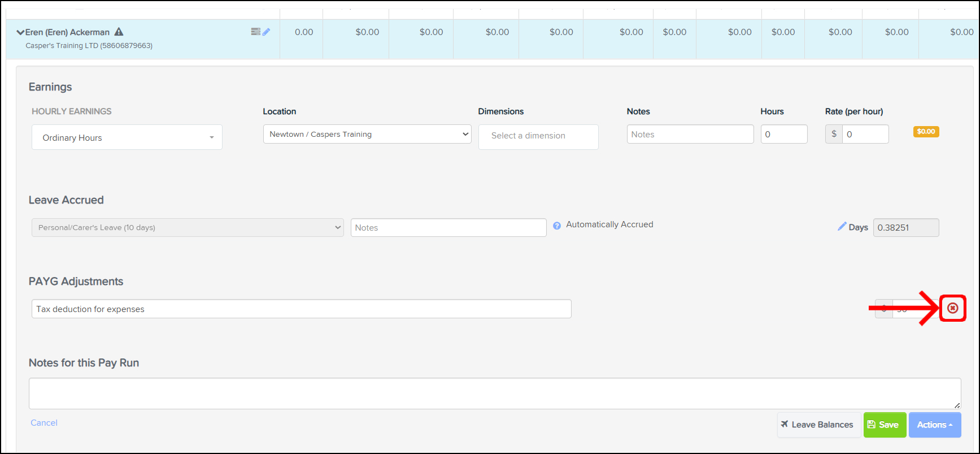The height and width of the screenshot is (454, 980).
Task: Open the Actions menu button
Action: point(934,425)
